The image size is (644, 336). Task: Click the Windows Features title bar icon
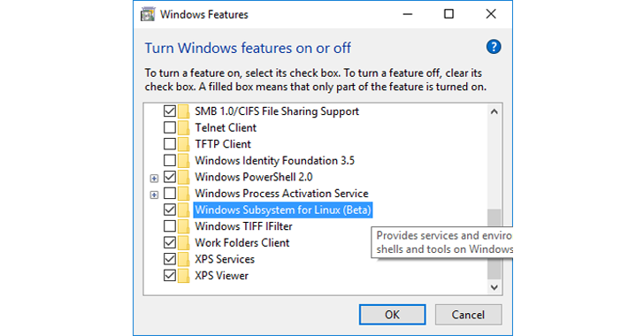pyautogui.click(x=148, y=14)
